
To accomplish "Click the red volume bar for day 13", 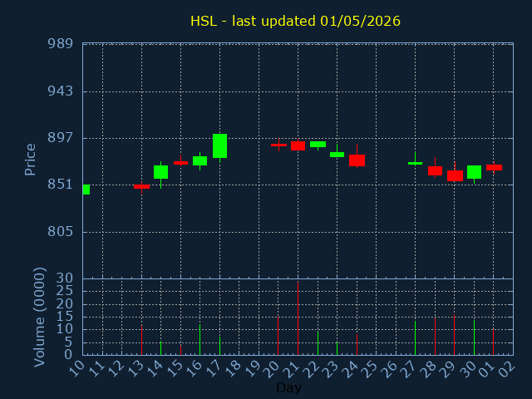I will 141,340.
